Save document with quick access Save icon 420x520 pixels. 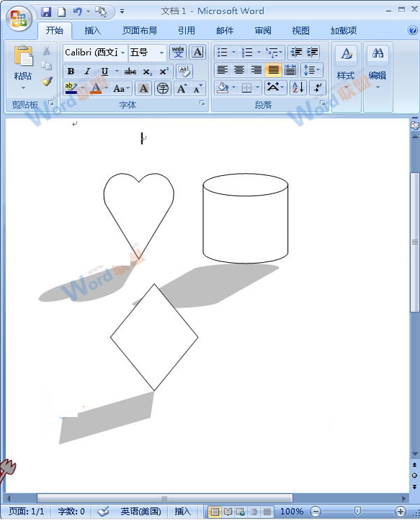(x=46, y=12)
